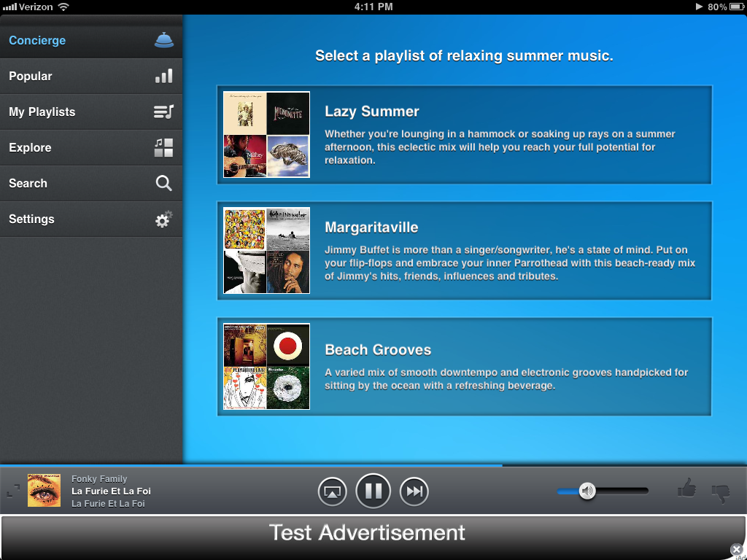
Task: Click the heading Select a playlist of relaxing summer music
Action: point(464,55)
